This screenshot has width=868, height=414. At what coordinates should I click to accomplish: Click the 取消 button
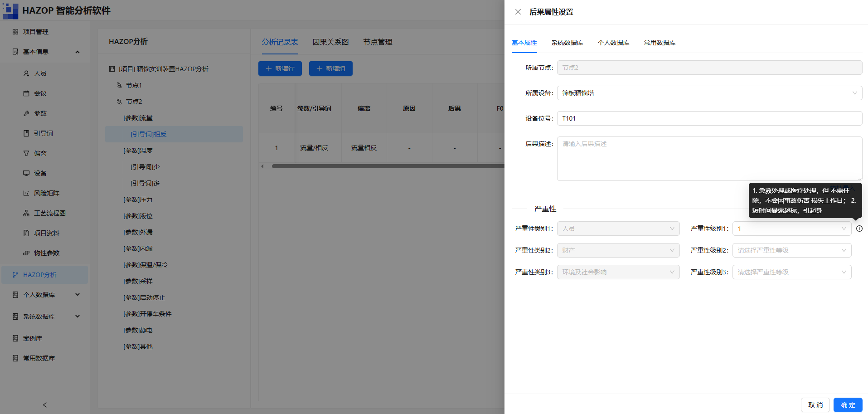[815, 405]
